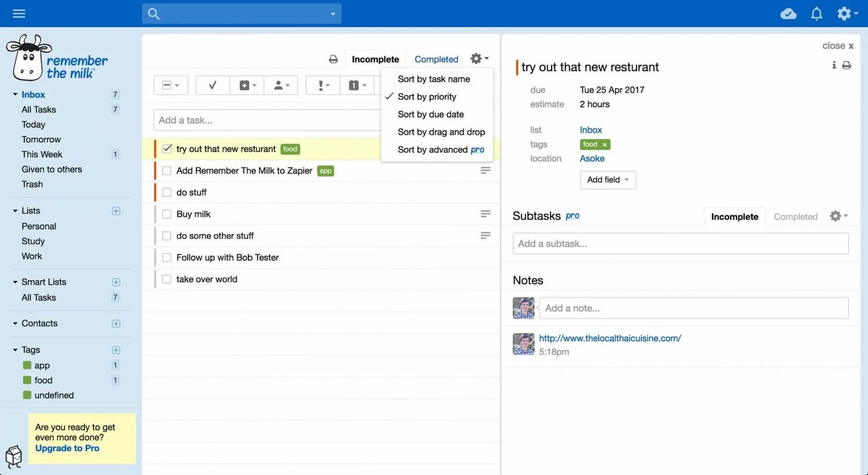Open notes icon on Add Remember The Milk row
The height and width of the screenshot is (475, 868).
click(486, 170)
